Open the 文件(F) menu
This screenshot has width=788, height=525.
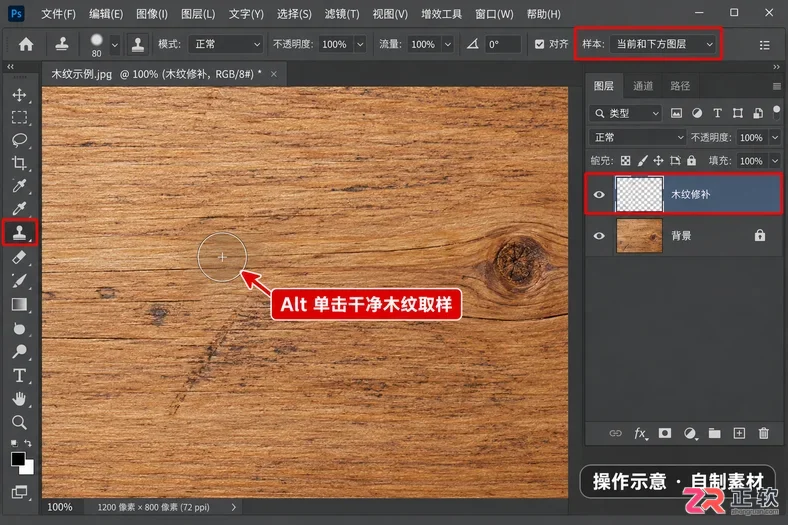click(58, 14)
